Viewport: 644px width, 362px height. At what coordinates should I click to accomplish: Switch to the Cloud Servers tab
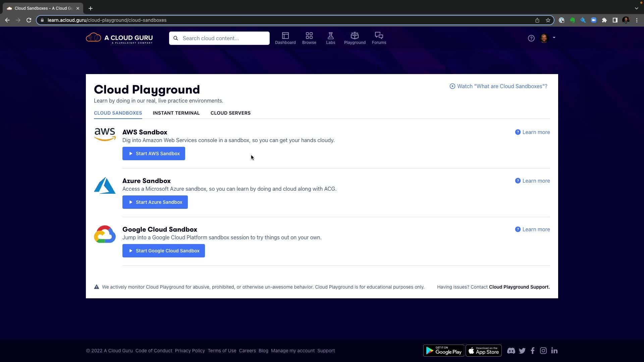point(230,113)
